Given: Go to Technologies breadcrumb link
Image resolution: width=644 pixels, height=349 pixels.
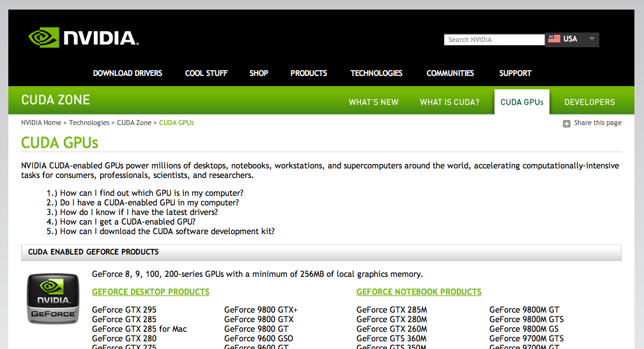Looking at the screenshot, I should tap(89, 123).
